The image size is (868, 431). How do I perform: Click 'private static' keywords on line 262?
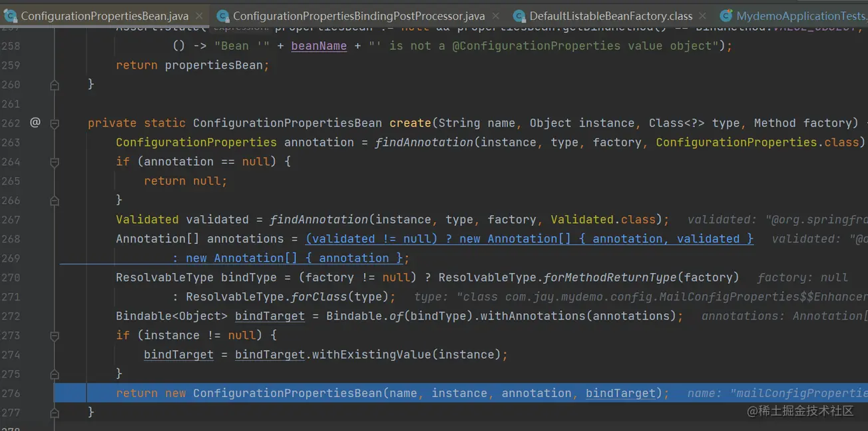137,123
